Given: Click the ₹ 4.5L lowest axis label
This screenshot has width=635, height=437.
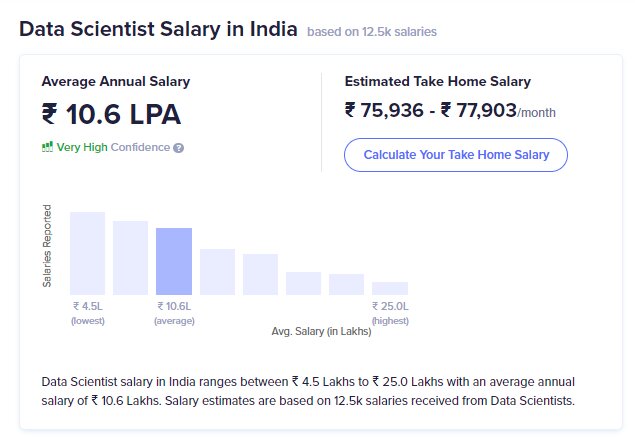Looking at the screenshot, I should [88, 306].
